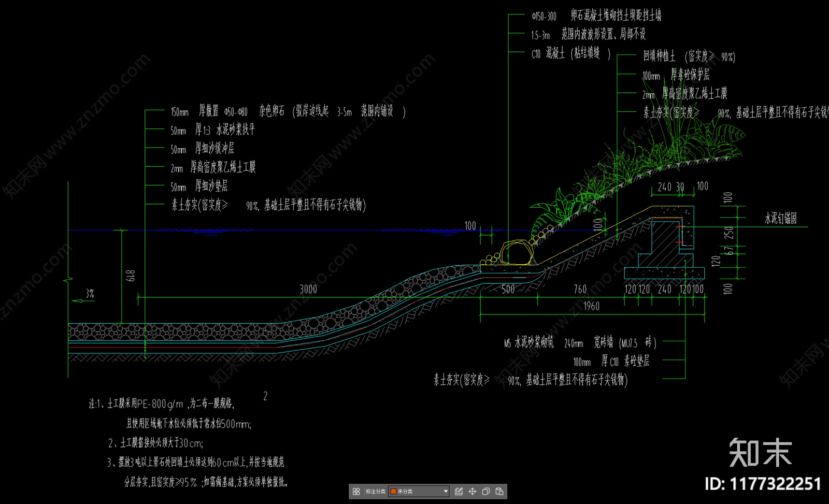Click the 3% slope annotation
This screenshot has height=504, width=829.
(90, 293)
